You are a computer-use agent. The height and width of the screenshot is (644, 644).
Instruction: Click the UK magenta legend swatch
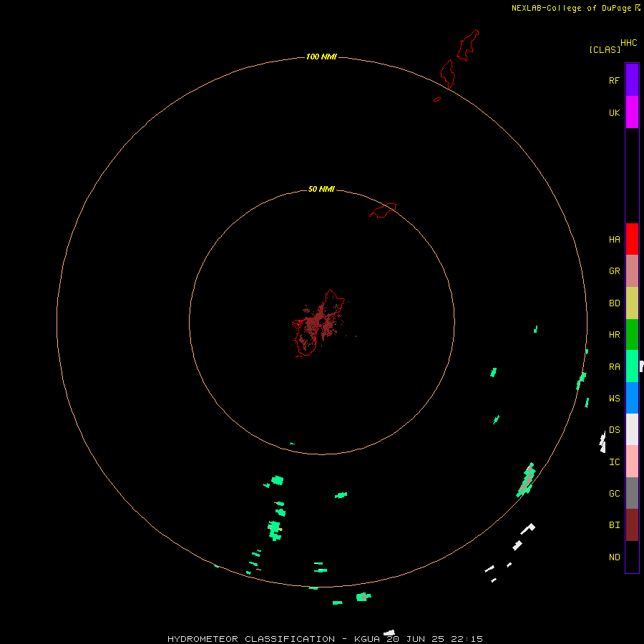click(x=632, y=112)
